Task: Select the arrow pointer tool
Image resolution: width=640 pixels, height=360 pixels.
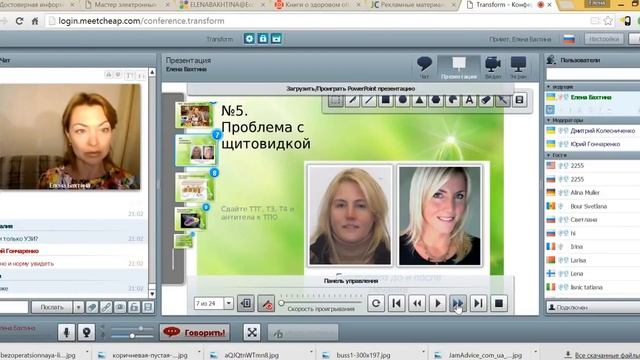Action: tap(503, 100)
